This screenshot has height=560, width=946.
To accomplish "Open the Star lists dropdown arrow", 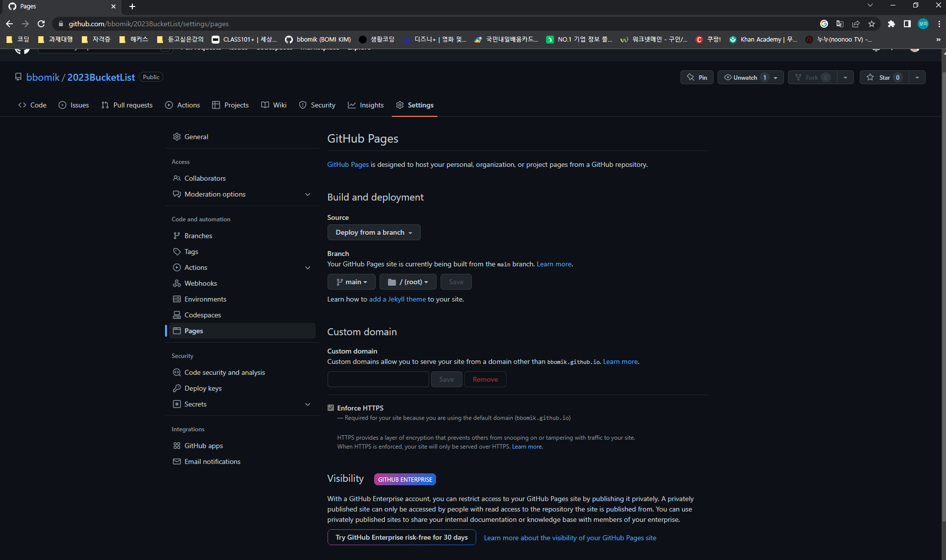I will coord(917,77).
